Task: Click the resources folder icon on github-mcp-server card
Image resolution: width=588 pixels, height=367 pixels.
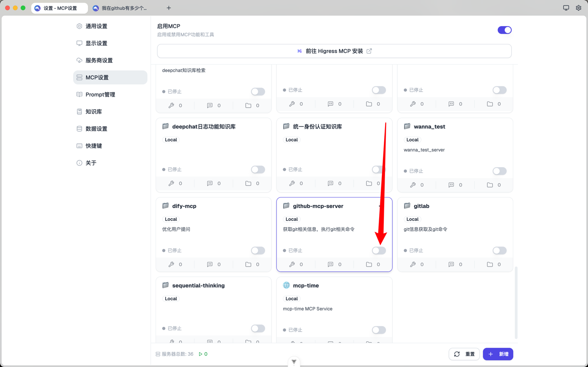Action: click(x=369, y=264)
